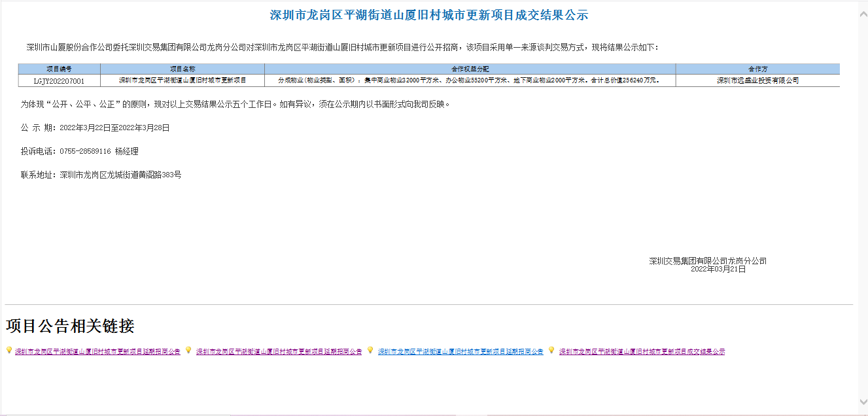Click the complaint phone number 0755-28589116

click(x=85, y=152)
